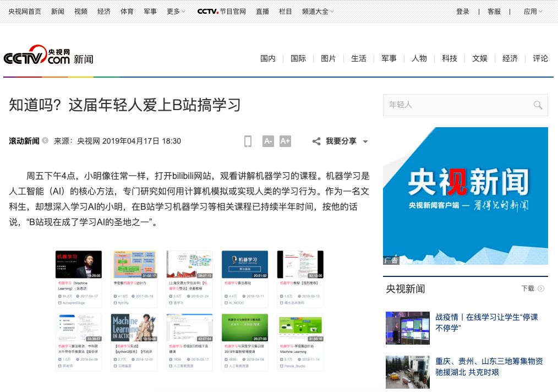Open the 新闻 menu in the top bar
The height and width of the screenshot is (392, 558).
[58, 11]
